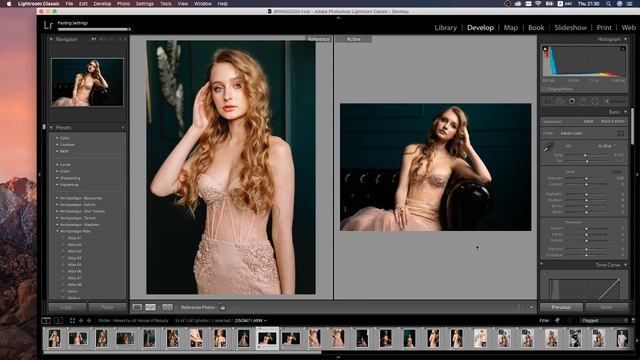Click the Exposure slider
Viewport: 640px width, 360px height.
click(x=587, y=178)
